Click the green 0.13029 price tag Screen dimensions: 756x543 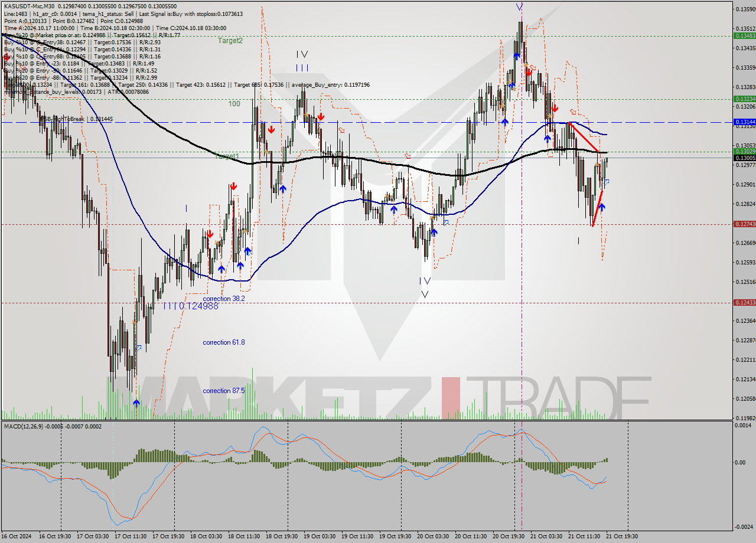(744, 152)
